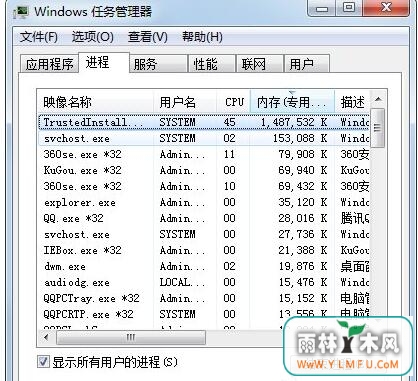Sort by 内存(专用) column header
This screenshot has width=418, height=381.
292,102
